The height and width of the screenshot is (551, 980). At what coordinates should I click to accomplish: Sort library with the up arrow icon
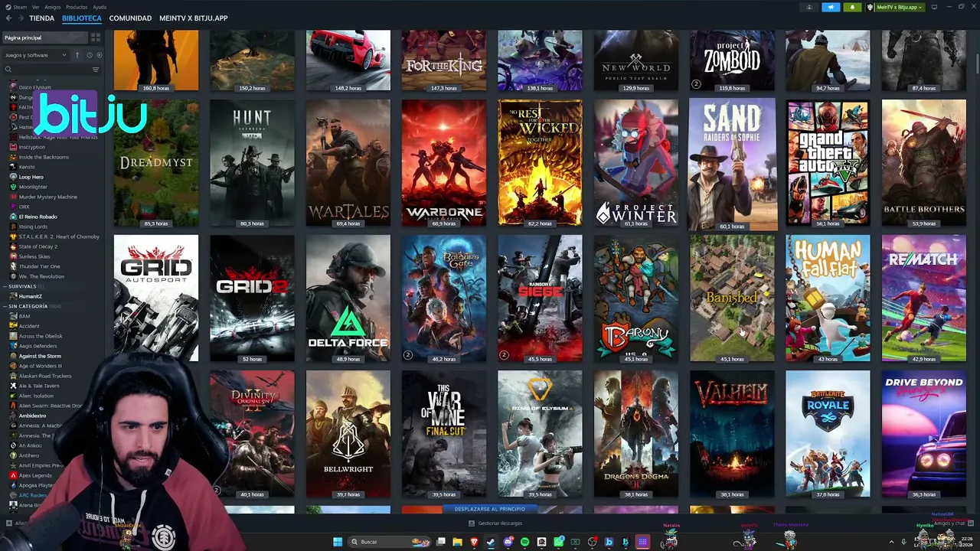click(x=77, y=55)
